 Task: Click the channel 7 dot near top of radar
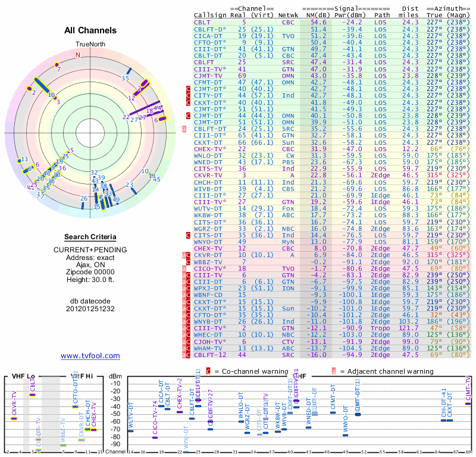click(57, 65)
